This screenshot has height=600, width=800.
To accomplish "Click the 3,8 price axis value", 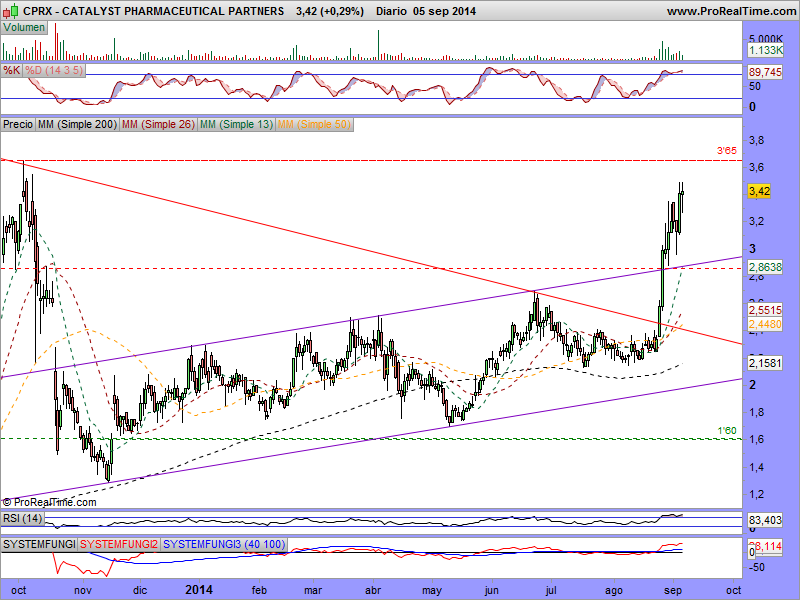I will coord(756,140).
